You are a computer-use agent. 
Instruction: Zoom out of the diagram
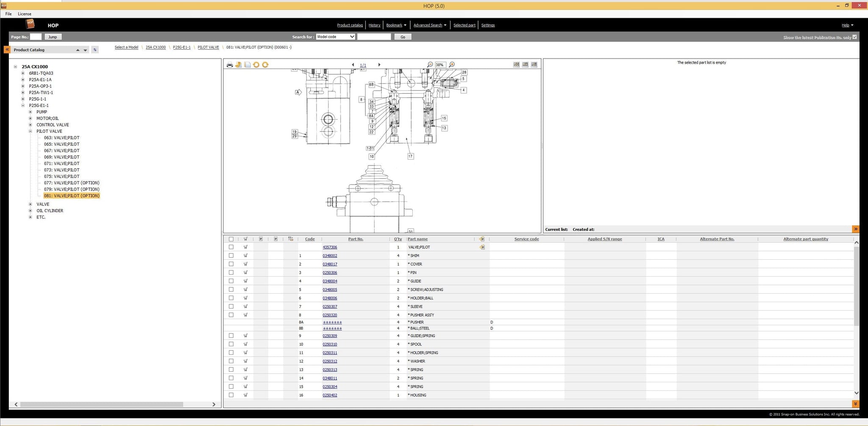430,65
